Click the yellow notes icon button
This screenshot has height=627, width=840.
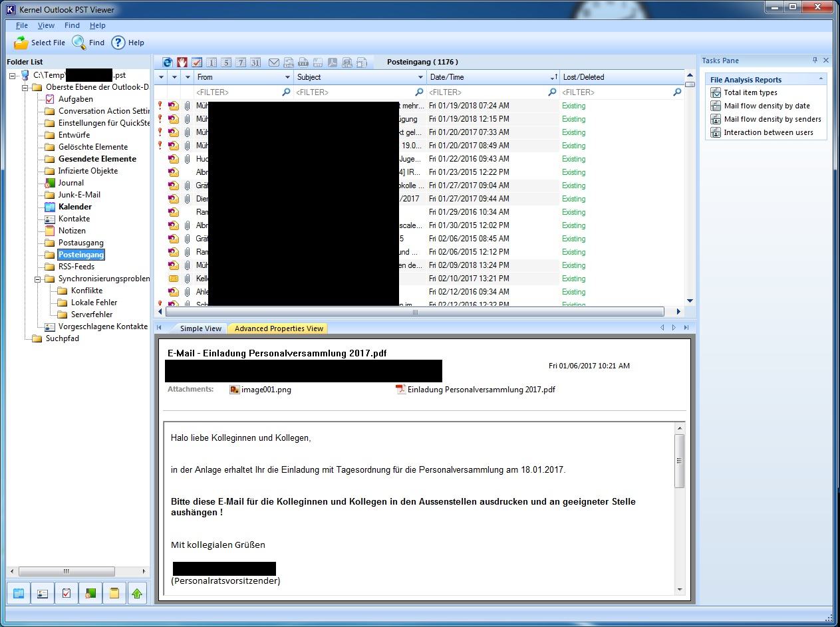tap(114, 593)
